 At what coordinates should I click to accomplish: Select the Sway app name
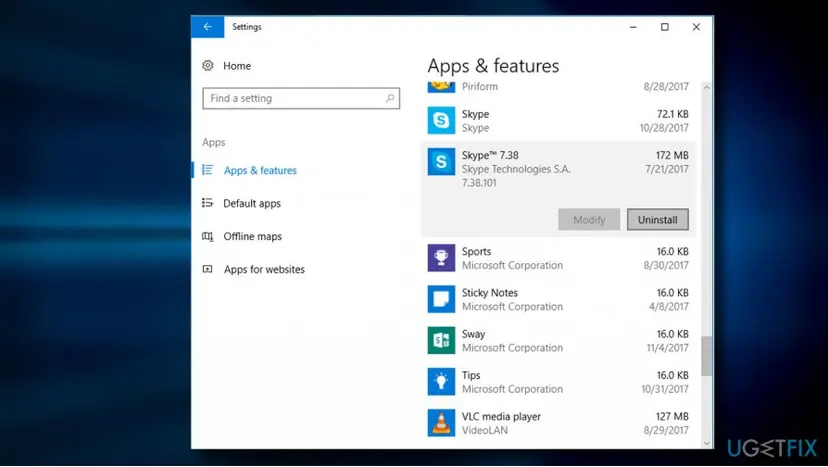[473, 334]
